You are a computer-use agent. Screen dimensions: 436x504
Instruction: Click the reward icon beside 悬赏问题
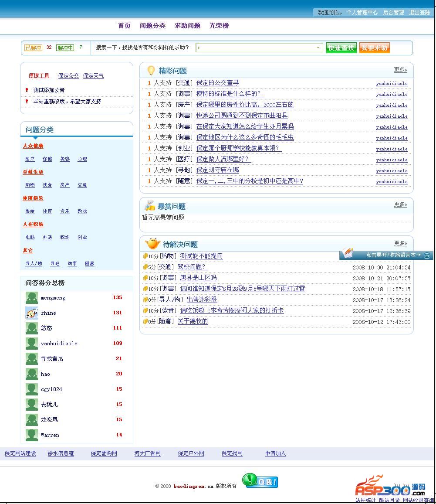click(x=150, y=206)
